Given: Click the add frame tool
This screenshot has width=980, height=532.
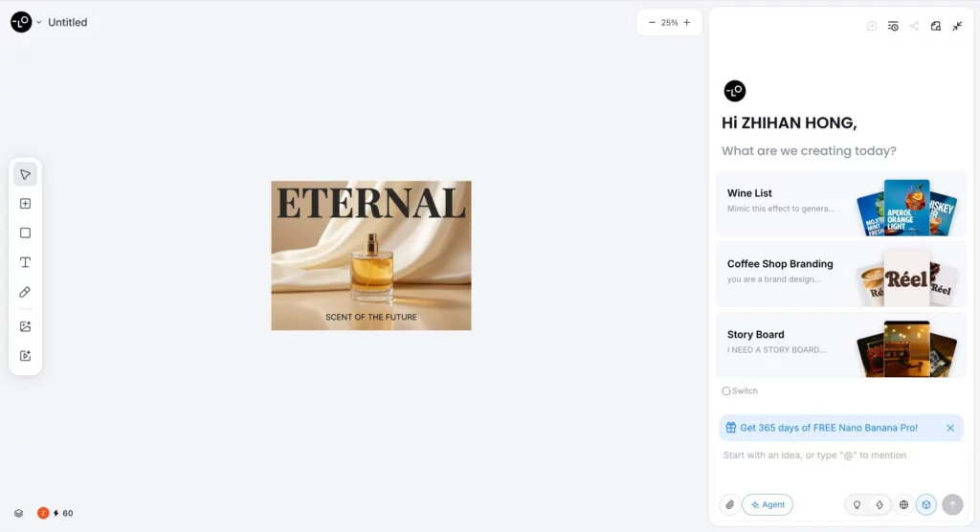Looking at the screenshot, I should (25, 204).
